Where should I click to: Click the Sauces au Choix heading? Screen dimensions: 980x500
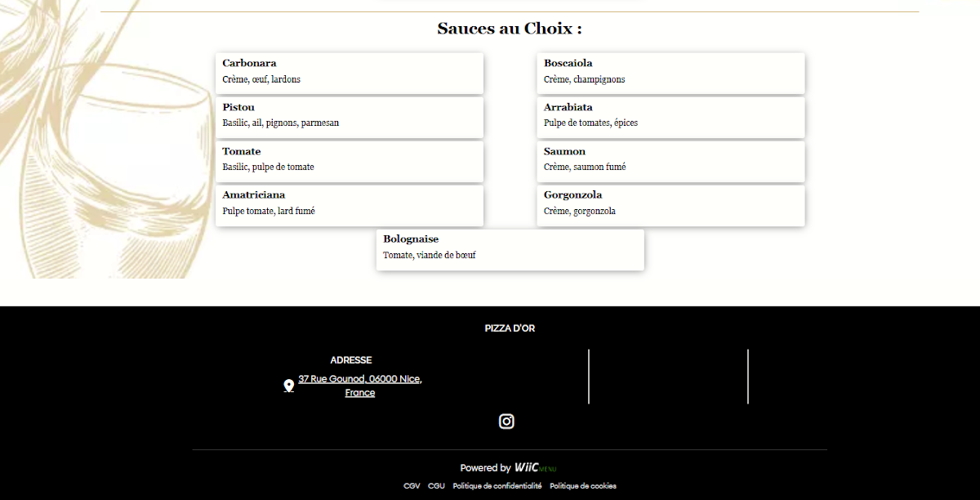pos(510,29)
